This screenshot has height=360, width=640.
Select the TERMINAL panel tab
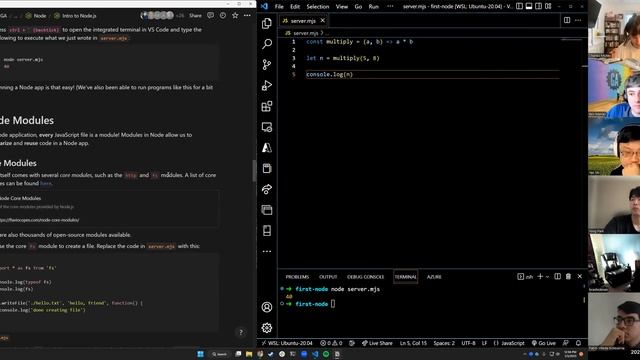[x=405, y=277]
